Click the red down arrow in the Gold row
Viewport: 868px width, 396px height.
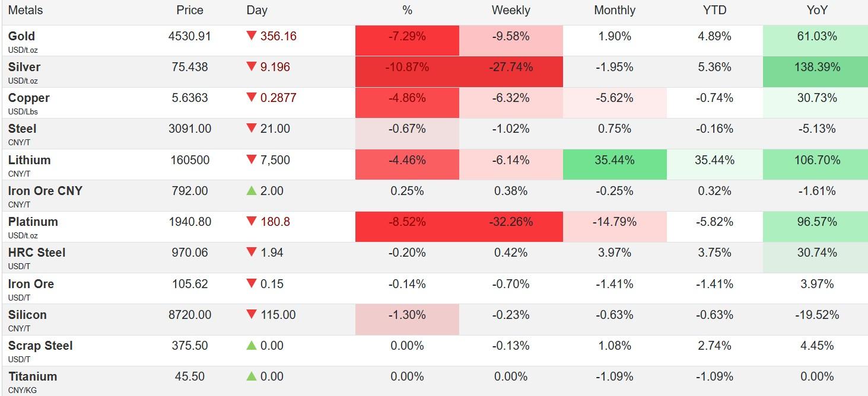tap(251, 36)
